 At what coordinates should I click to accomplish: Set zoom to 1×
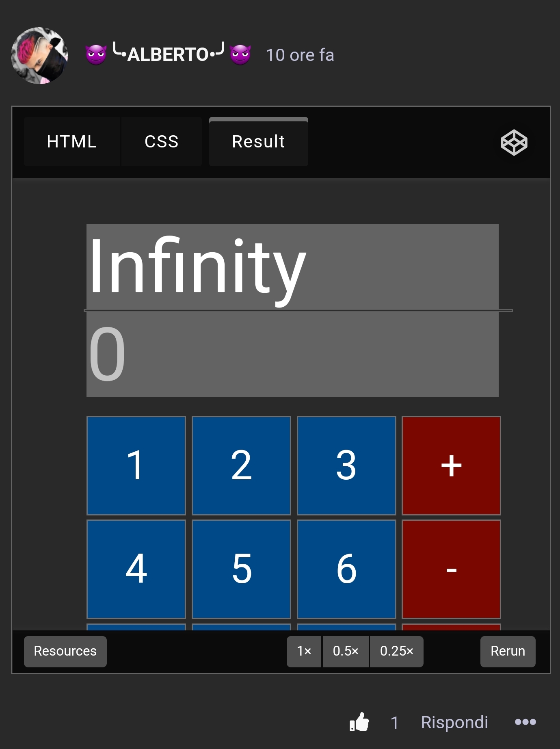304,651
